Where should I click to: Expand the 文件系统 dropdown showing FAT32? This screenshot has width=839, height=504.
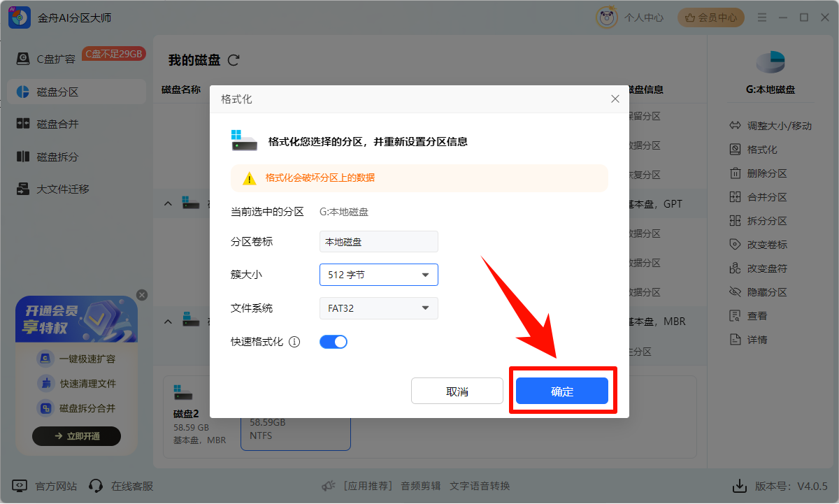(378, 308)
